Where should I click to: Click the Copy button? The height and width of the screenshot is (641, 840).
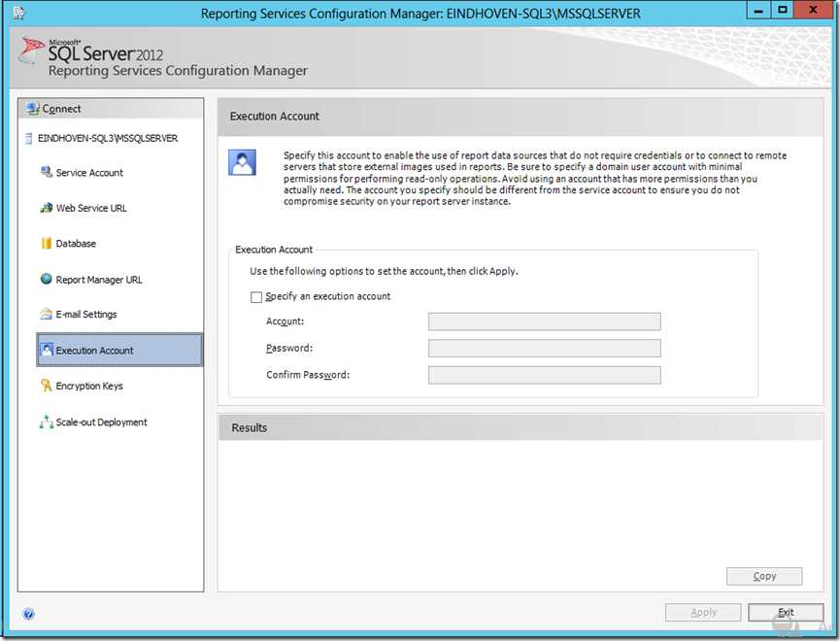pos(764,576)
